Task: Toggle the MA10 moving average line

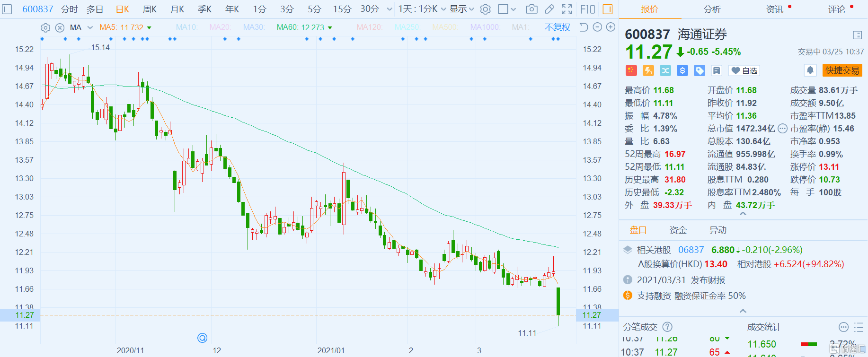Action: point(186,27)
